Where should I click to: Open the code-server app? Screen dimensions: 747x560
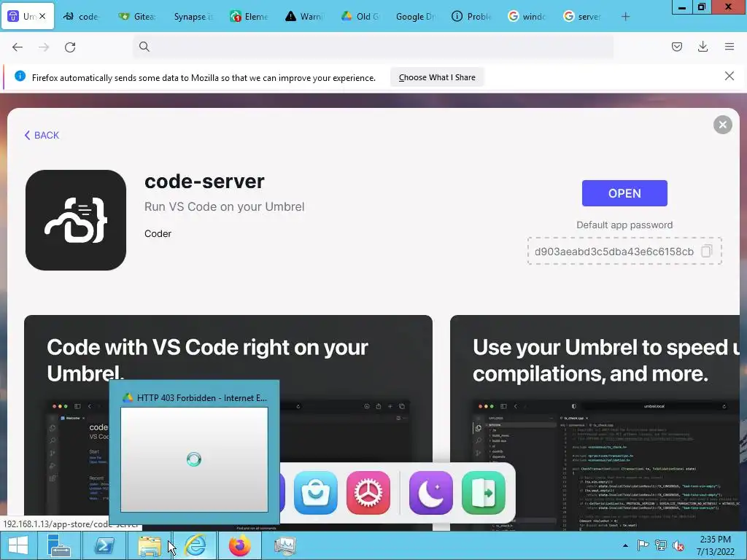pos(624,193)
